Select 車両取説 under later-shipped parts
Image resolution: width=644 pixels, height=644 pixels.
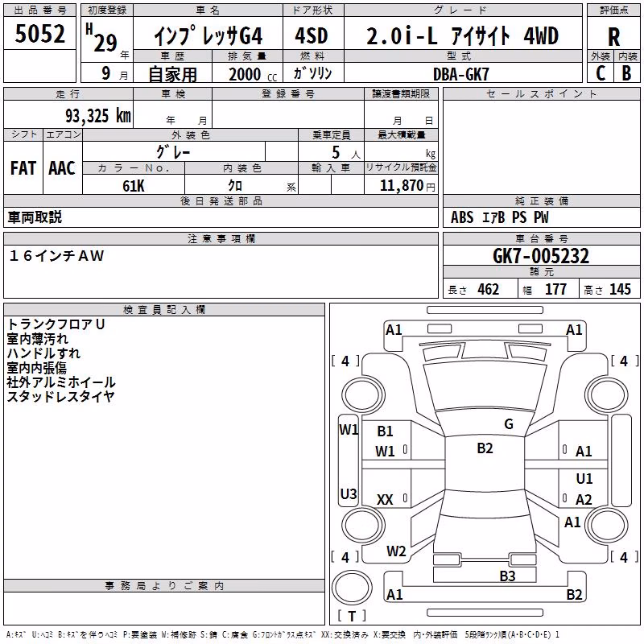35,217
